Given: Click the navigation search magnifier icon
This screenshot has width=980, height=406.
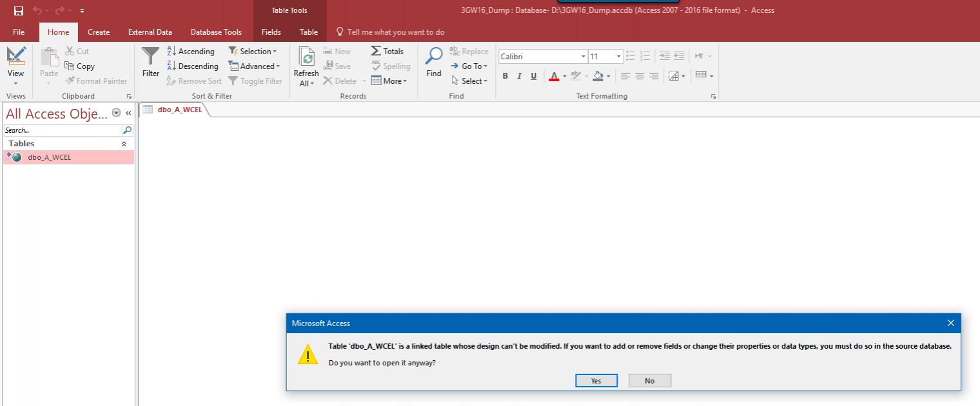Looking at the screenshot, I should pos(127,130).
